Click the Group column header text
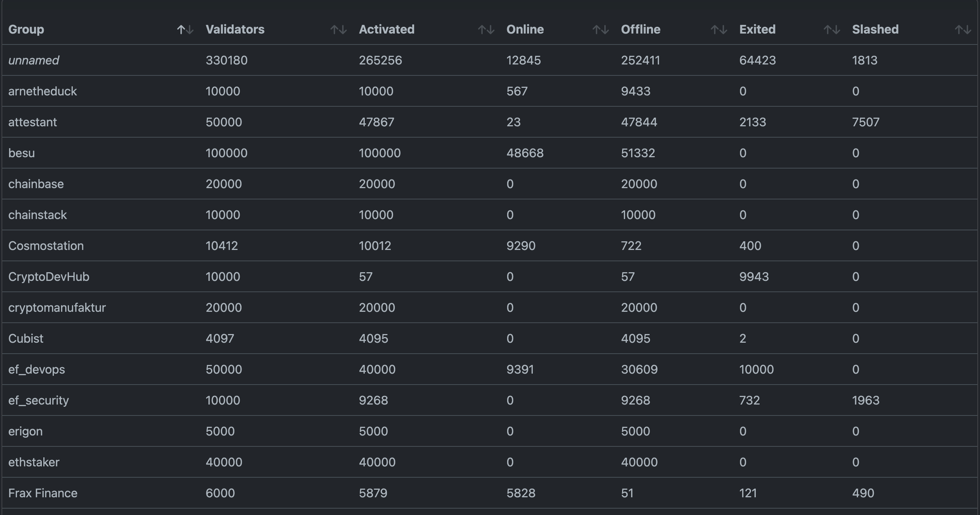Screen dimensions: 980x515 point(26,30)
